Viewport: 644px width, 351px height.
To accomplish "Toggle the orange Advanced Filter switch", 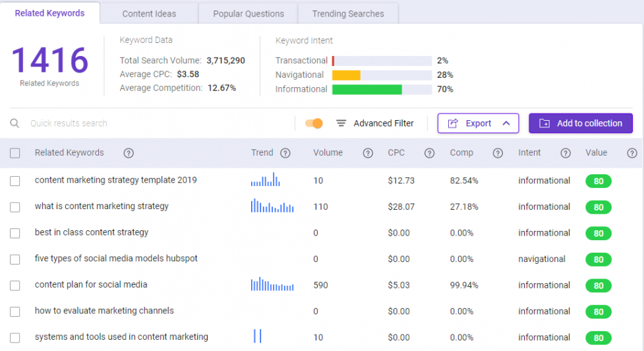I will (314, 123).
